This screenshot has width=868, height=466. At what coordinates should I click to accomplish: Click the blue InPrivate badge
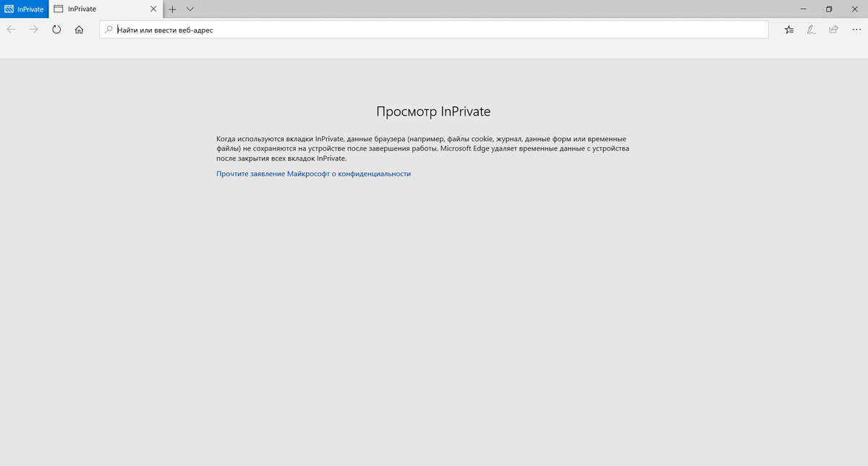click(x=24, y=9)
